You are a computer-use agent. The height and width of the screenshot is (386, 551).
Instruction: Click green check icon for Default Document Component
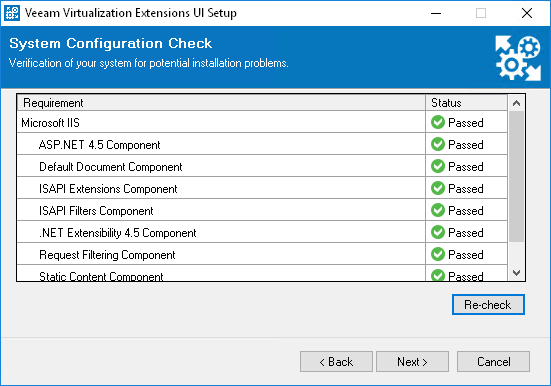pos(438,166)
